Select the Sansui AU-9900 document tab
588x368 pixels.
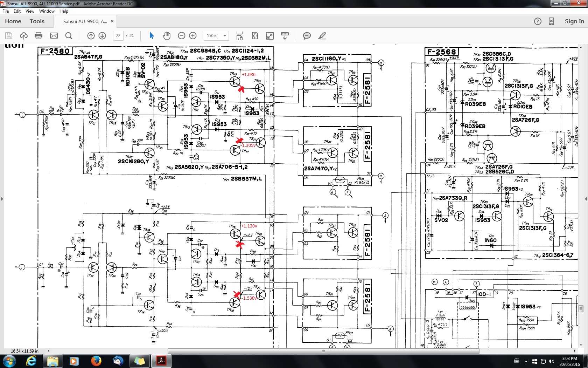[85, 21]
